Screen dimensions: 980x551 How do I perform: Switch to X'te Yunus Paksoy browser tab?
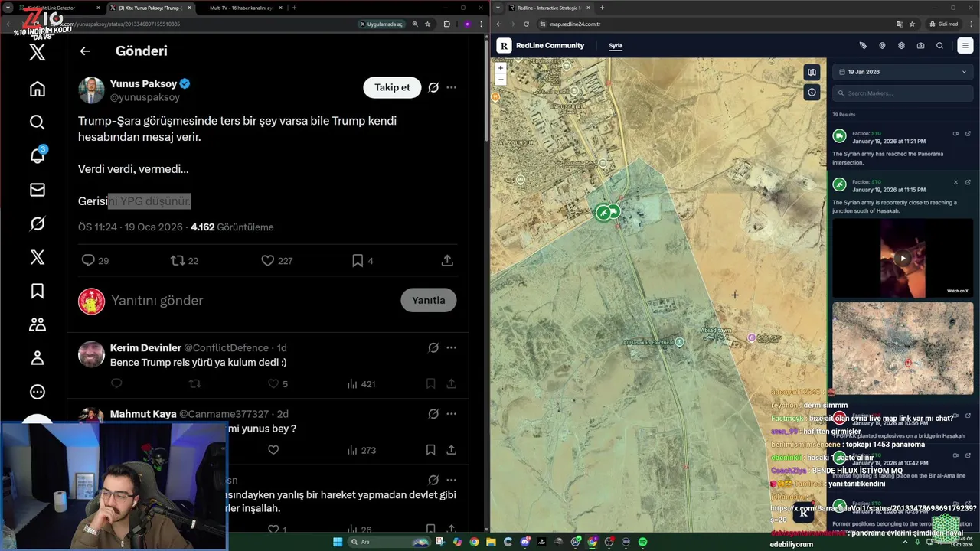pos(149,8)
